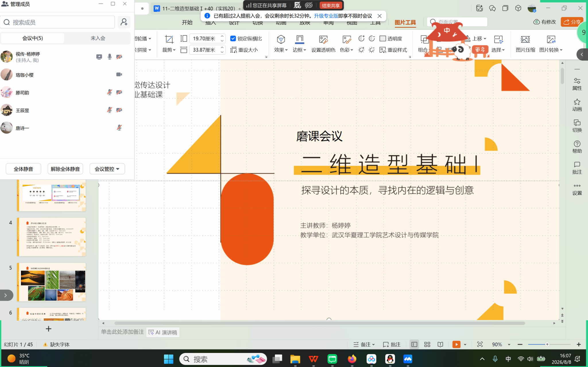This screenshot has height=367, width=588.
Task: Unmute 唐诗一's microphone
Action: 119,128
